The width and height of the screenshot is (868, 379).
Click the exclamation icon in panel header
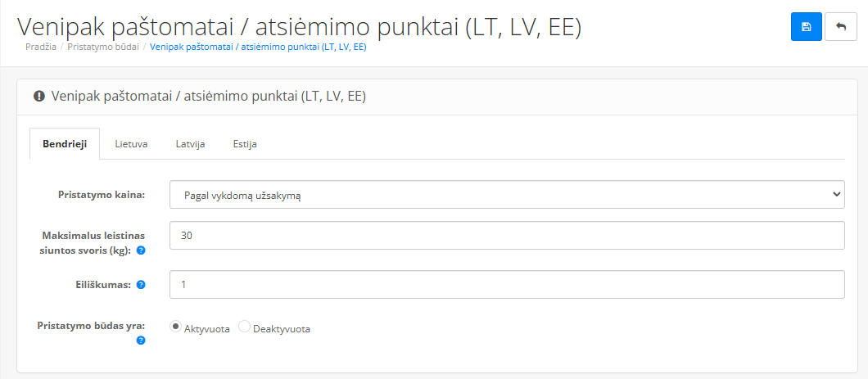click(38, 97)
